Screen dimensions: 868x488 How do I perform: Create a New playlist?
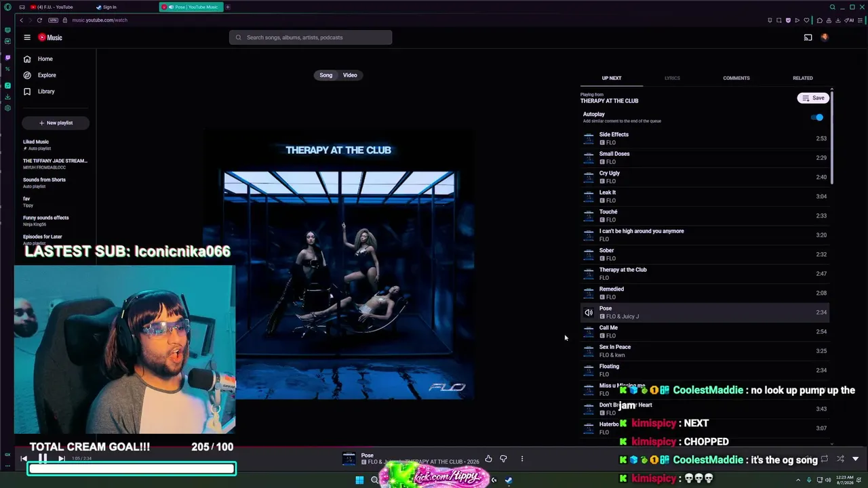point(56,123)
